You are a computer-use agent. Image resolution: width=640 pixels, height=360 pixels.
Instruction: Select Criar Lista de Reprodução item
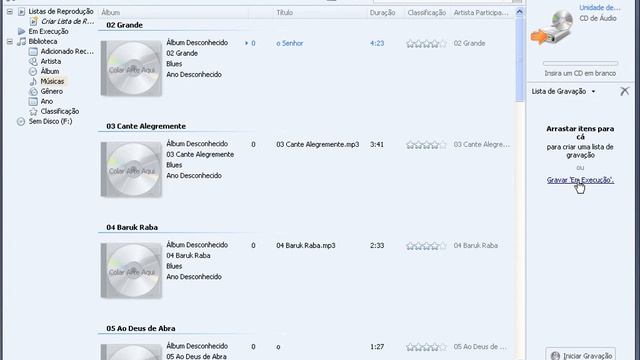coord(68,21)
